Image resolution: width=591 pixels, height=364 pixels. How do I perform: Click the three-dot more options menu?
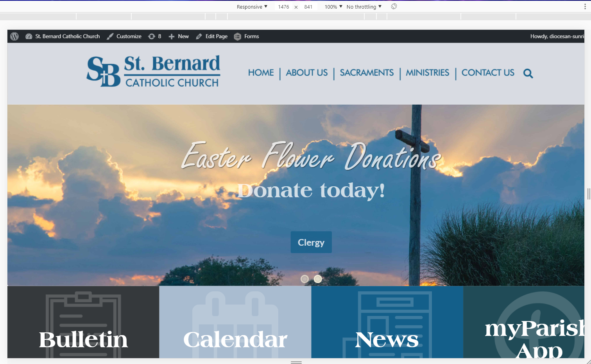pos(585,7)
